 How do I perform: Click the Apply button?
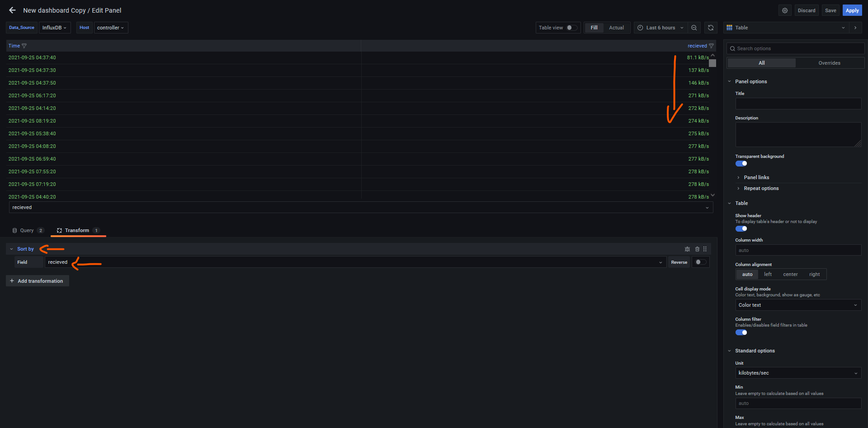[852, 10]
